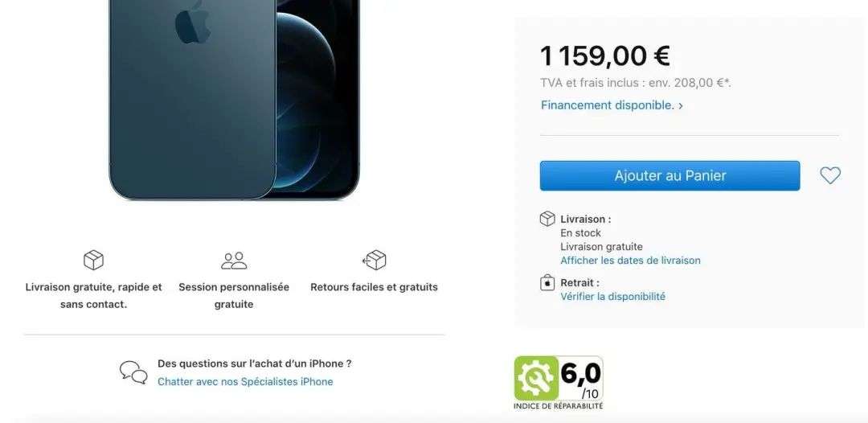Open the Vérifier la disponibilité link
The height and width of the screenshot is (423, 868).
pos(612,296)
